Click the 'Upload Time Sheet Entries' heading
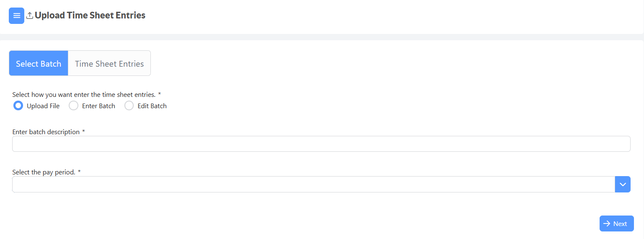 90,16
